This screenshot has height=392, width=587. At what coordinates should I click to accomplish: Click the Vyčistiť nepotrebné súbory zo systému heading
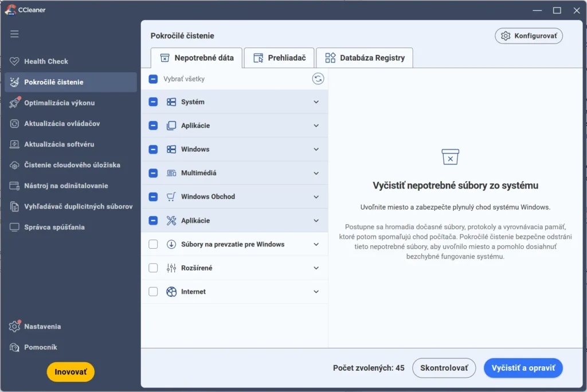click(x=455, y=185)
